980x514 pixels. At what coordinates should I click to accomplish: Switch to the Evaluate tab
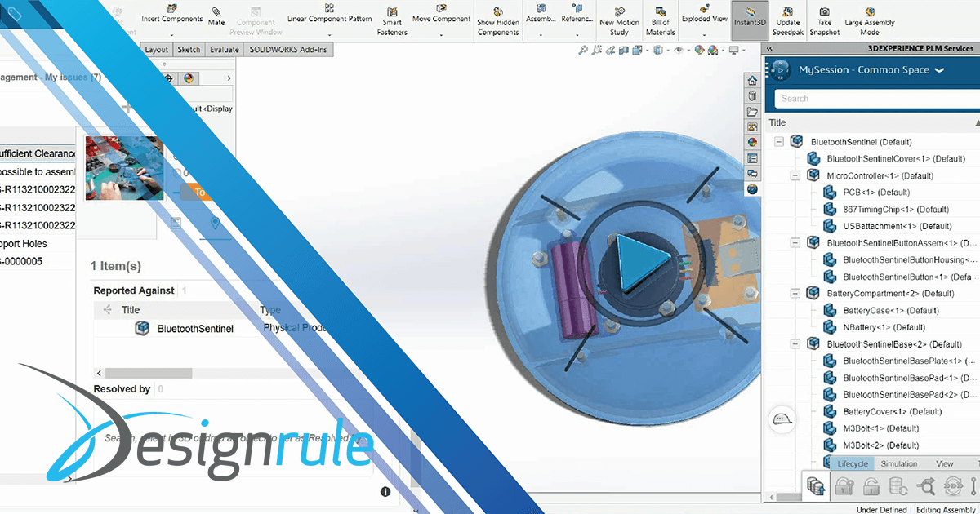[225, 50]
